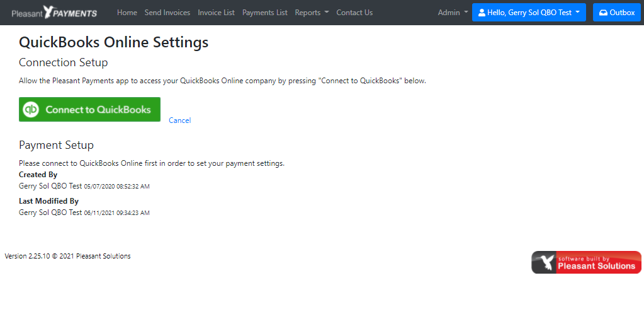The width and height of the screenshot is (644, 314).
Task: Click the Outbox tray icon
Action: 603,13
